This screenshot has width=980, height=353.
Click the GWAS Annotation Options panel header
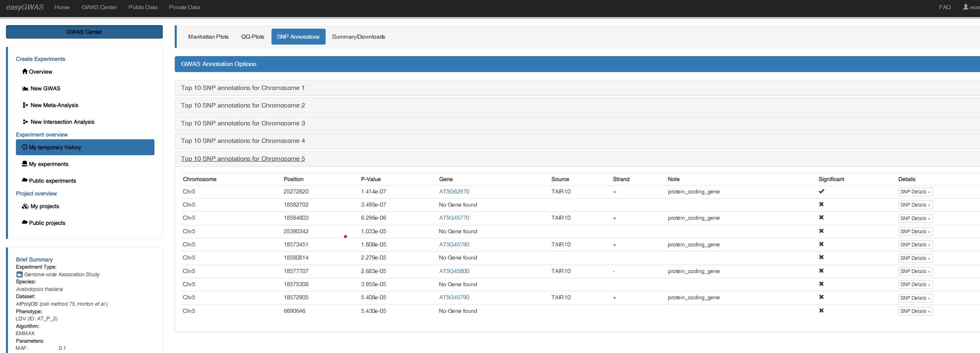219,64
